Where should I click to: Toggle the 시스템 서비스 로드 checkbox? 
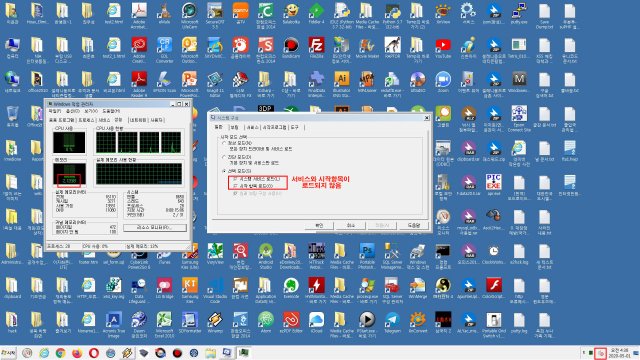235,179
